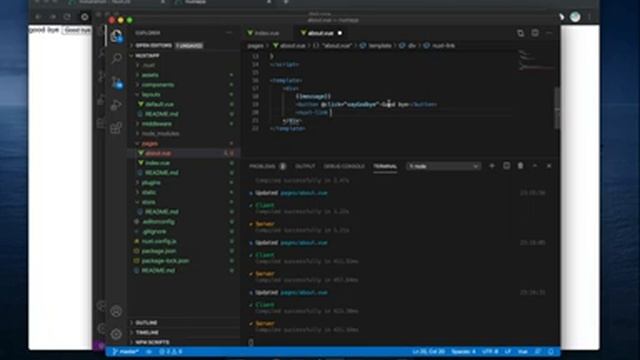Open the Extensions view
This screenshot has width=640, height=360.
[116, 128]
